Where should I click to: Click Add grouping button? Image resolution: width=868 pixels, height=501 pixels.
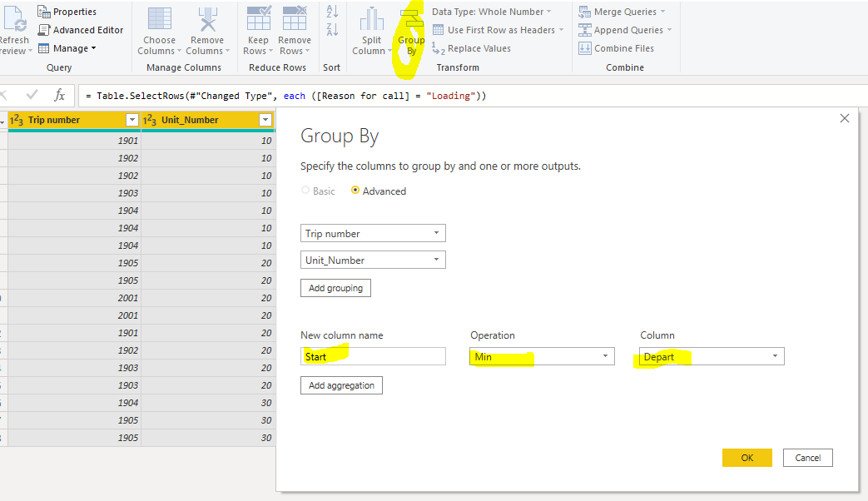click(x=335, y=288)
